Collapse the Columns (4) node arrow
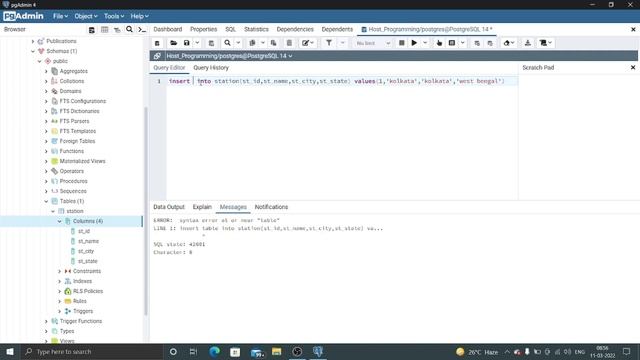Image resolution: width=640 pixels, height=360 pixels. 60,221
